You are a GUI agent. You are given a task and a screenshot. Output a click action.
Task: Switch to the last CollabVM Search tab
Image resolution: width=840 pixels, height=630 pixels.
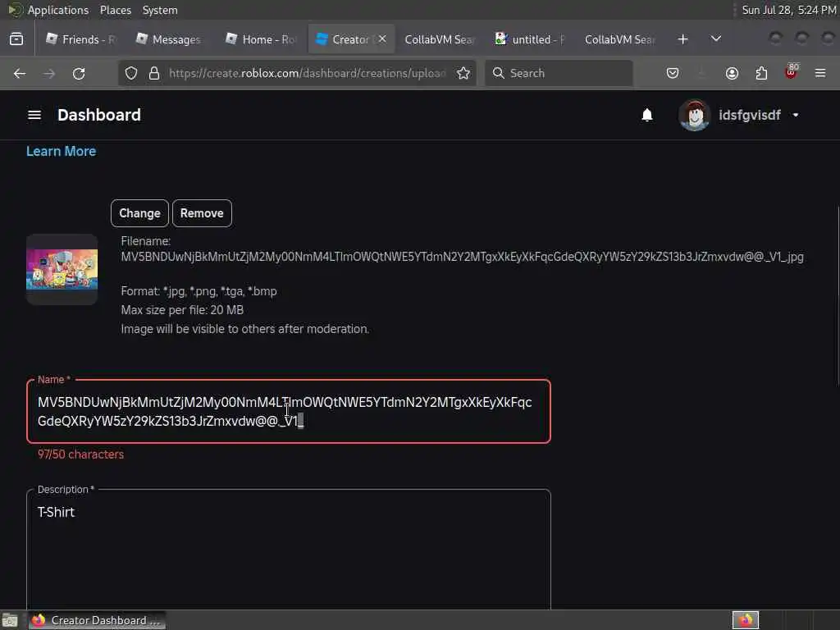pos(619,39)
